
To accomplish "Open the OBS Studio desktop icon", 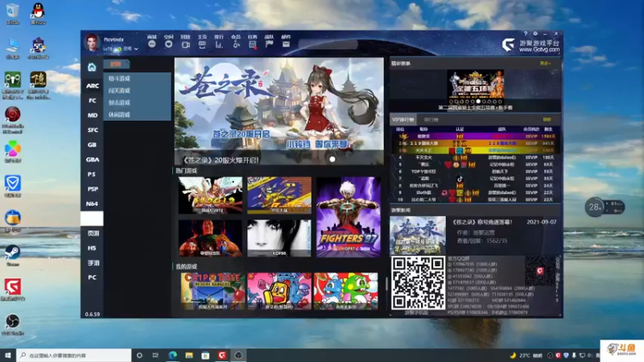I will click(x=13, y=325).
